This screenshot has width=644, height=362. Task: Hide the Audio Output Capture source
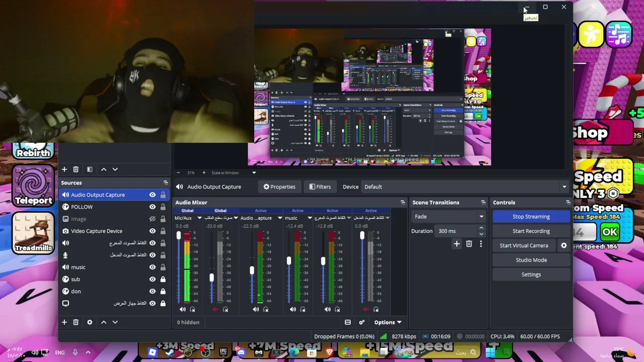(x=152, y=195)
